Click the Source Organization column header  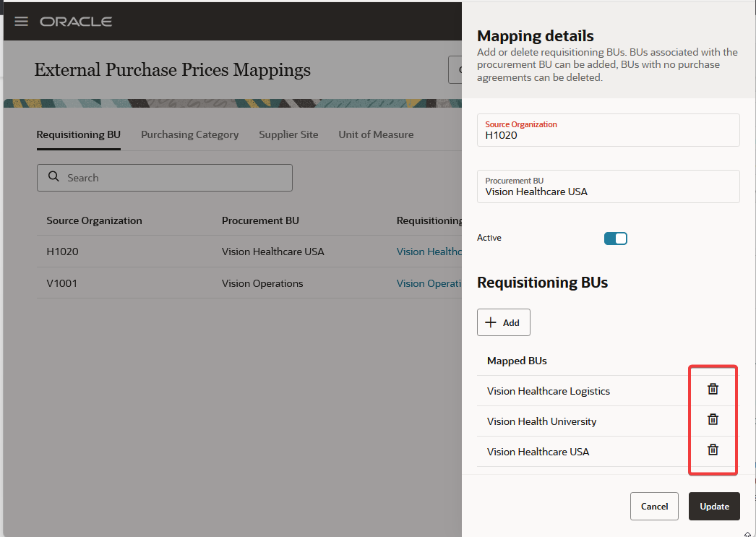tap(94, 220)
